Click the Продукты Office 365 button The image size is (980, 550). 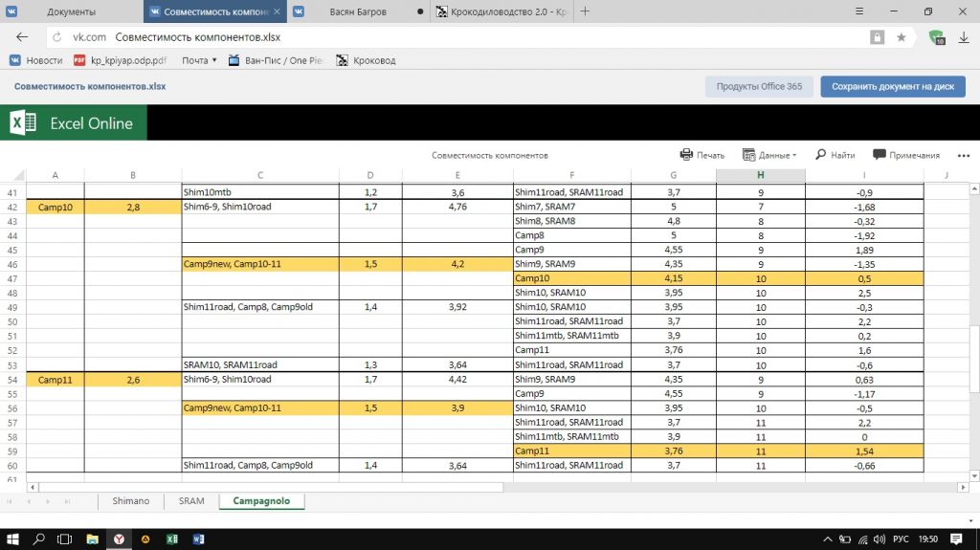point(759,86)
